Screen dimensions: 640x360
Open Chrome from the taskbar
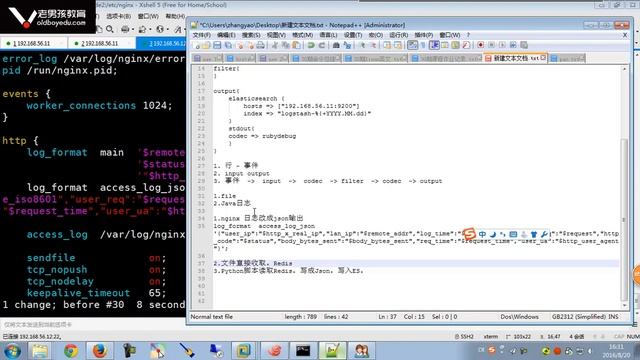pos(71,351)
